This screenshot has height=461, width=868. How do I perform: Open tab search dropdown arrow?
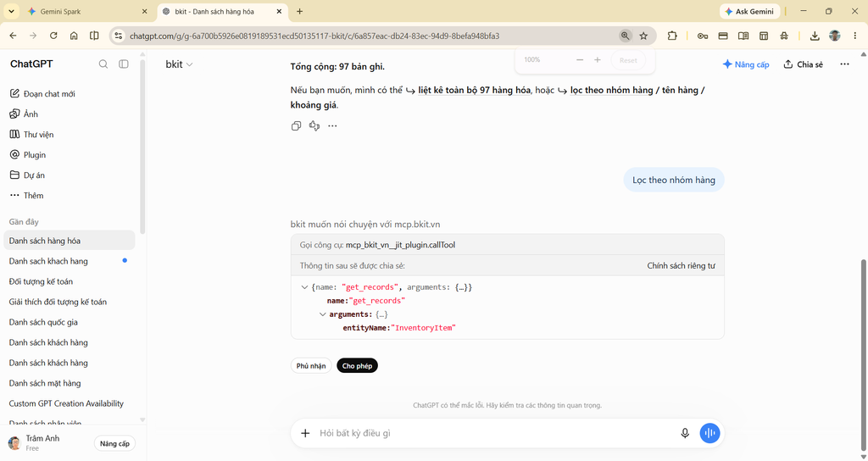pos(11,11)
